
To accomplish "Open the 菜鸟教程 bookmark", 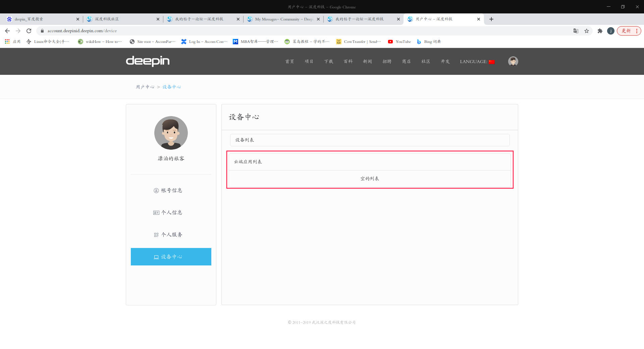I will click(307, 42).
